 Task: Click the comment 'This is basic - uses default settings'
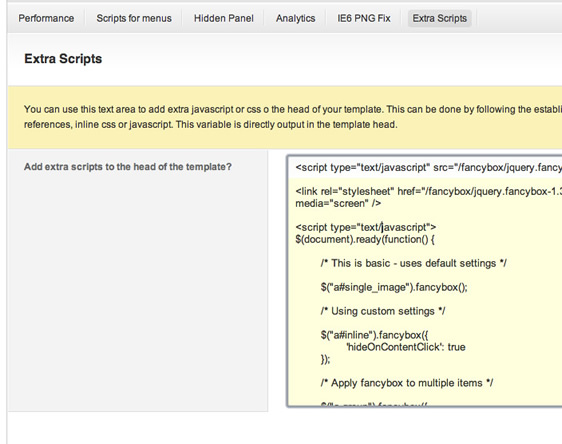coord(414,263)
